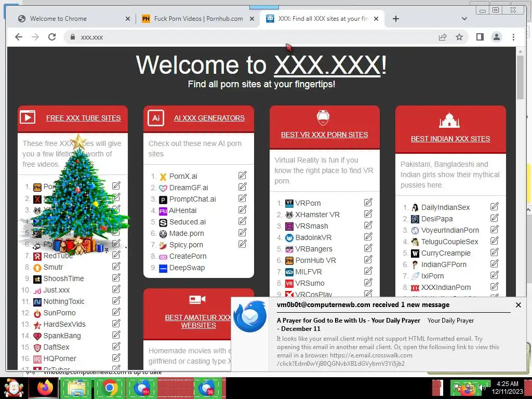Reload the current page

pos(52,37)
